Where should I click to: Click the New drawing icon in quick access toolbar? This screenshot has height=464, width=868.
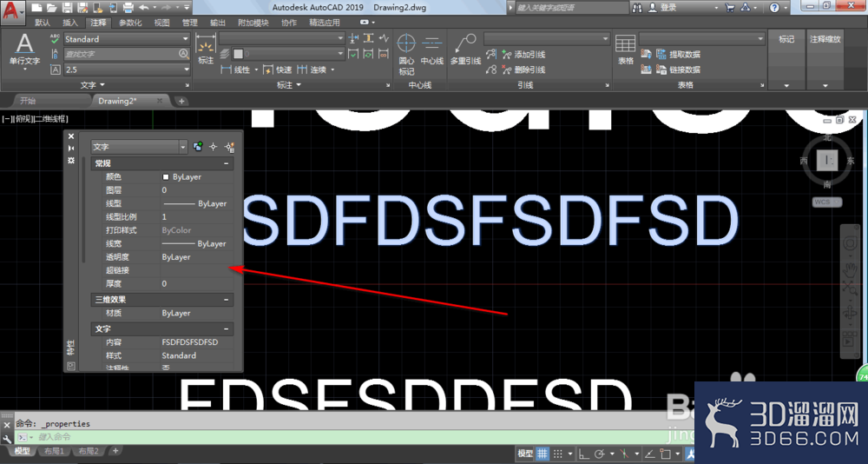36,8
